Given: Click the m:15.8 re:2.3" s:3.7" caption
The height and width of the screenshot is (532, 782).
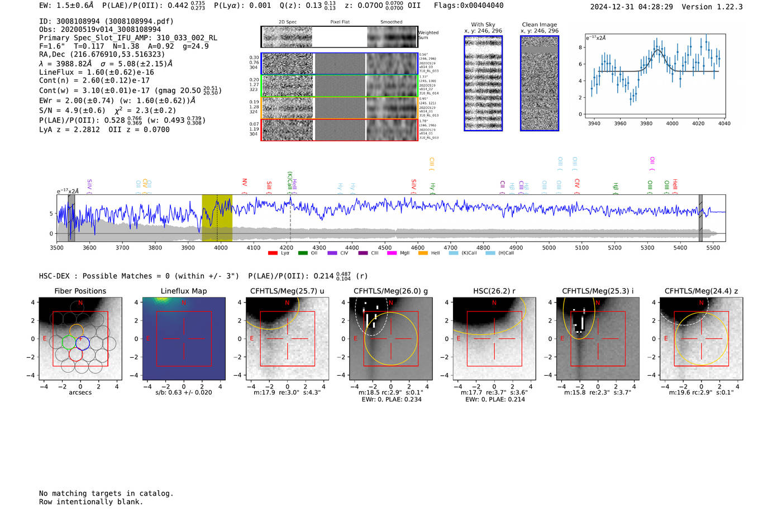Looking at the screenshot, I should click(x=598, y=392).
